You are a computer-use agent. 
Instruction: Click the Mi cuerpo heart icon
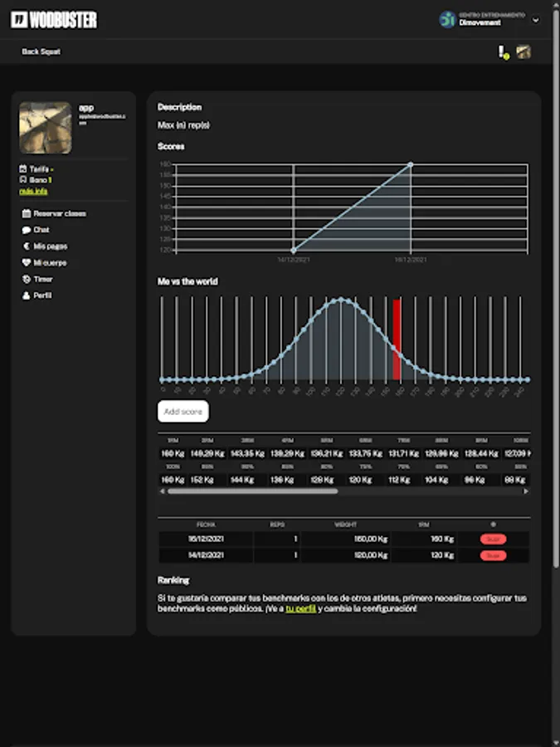click(x=27, y=262)
